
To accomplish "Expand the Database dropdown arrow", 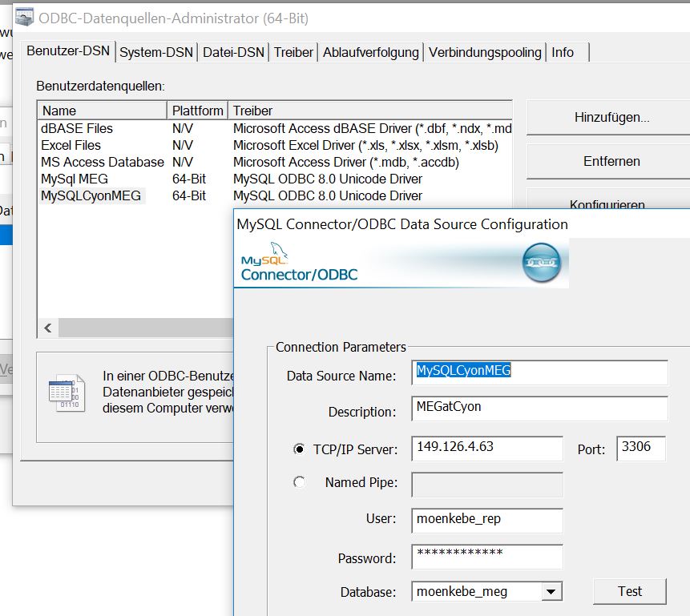I will tap(551, 592).
